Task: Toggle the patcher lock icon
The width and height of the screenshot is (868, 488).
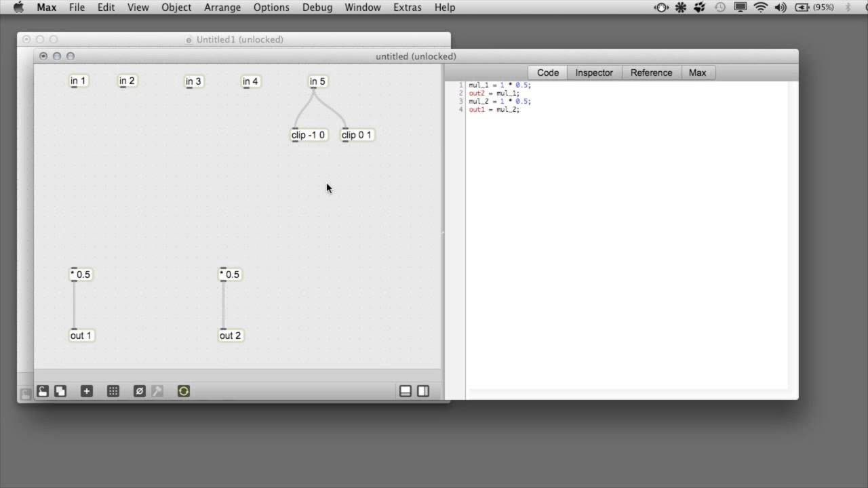Action: pos(42,391)
